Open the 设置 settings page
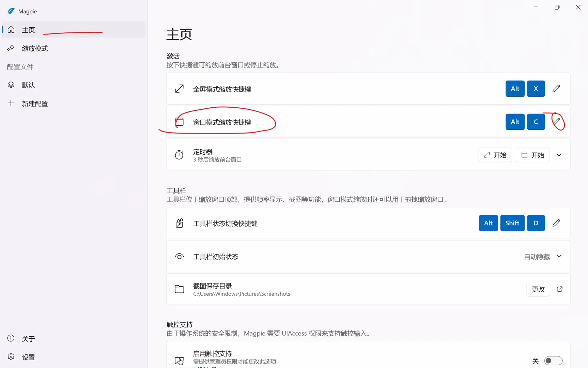 point(74,357)
